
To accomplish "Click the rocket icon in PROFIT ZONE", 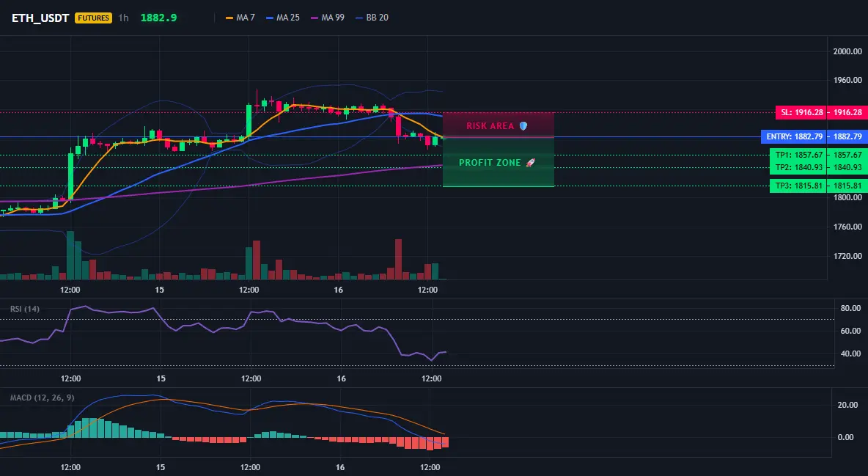I will pyautogui.click(x=530, y=162).
